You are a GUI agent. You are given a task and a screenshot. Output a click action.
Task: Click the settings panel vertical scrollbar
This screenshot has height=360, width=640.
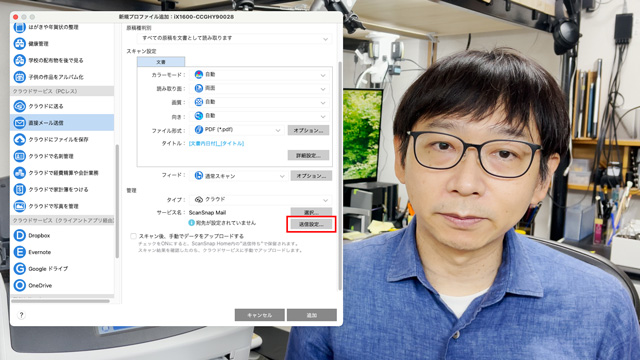tap(340, 176)
